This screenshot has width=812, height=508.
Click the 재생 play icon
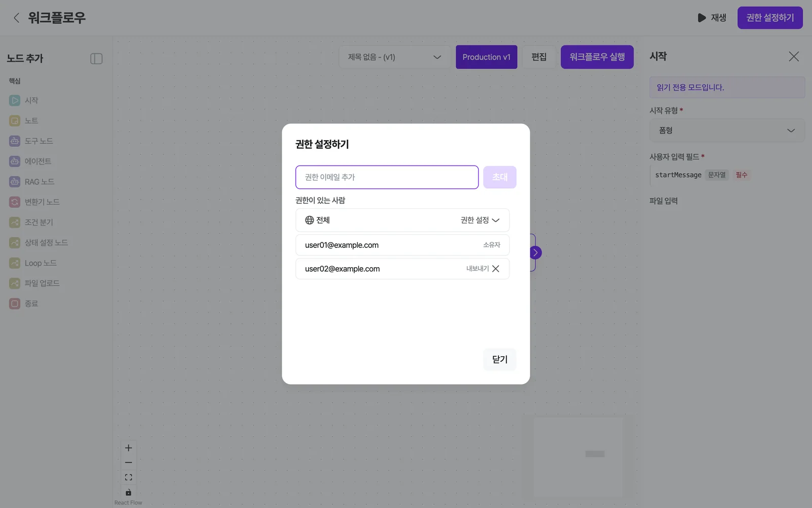pos(701,18)
